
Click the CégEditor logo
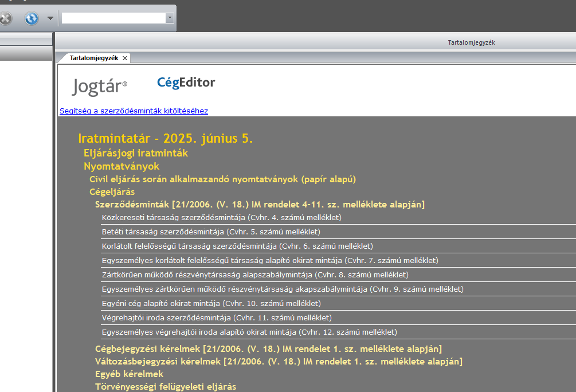pos(186,83)
